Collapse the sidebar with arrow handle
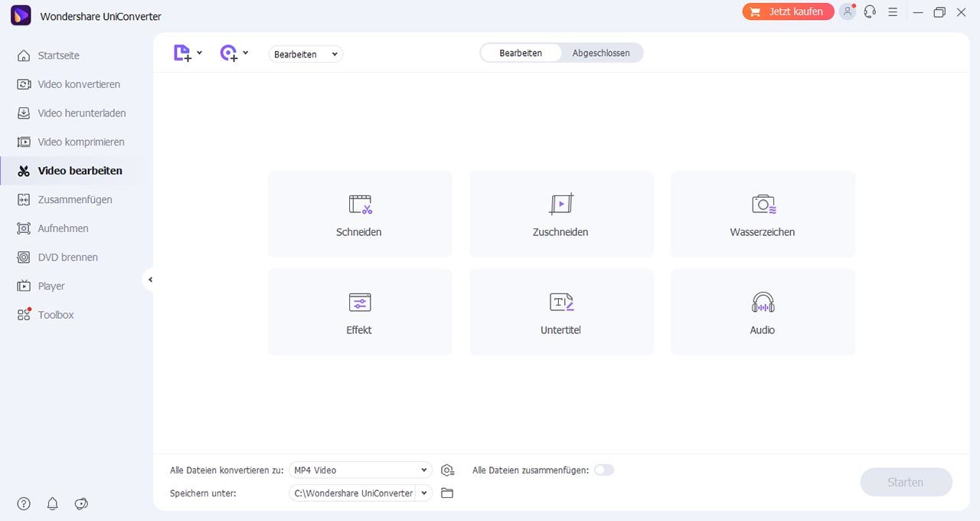980x521 pixels. tap(150, 280)
